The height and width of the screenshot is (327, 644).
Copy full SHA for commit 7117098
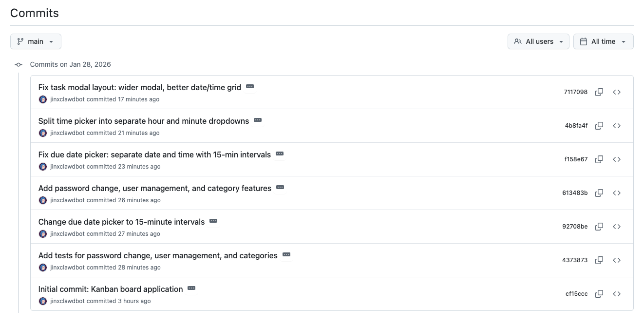[599, 92]
